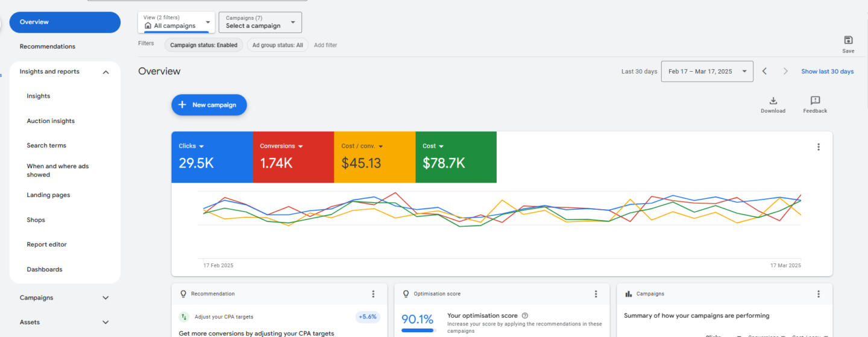Open Recommendation card three-dot menu

(x=373, y=294)
